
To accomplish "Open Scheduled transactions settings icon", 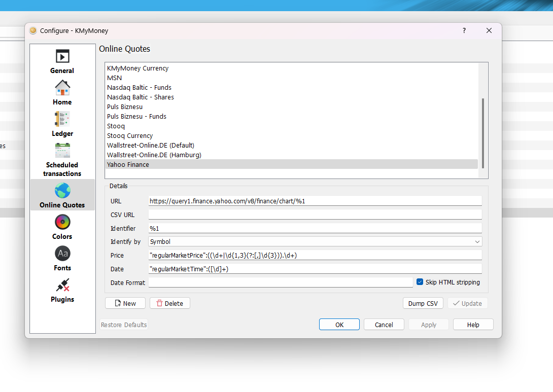I will (x=62, y=151).
